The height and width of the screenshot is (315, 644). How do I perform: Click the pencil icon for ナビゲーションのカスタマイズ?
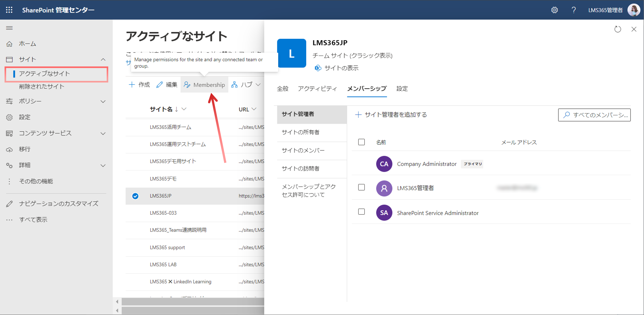[x=9, y=204]
